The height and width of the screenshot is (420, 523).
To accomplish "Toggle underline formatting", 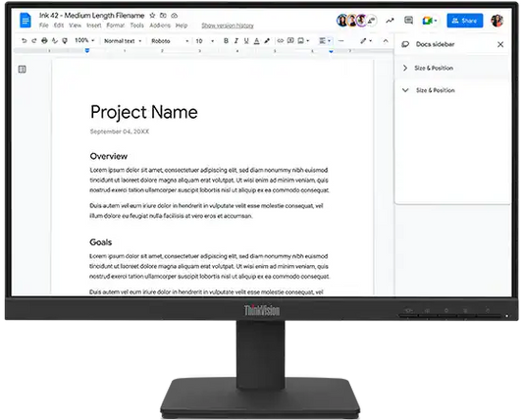I will pyautogui.click(x=246, y=40).
